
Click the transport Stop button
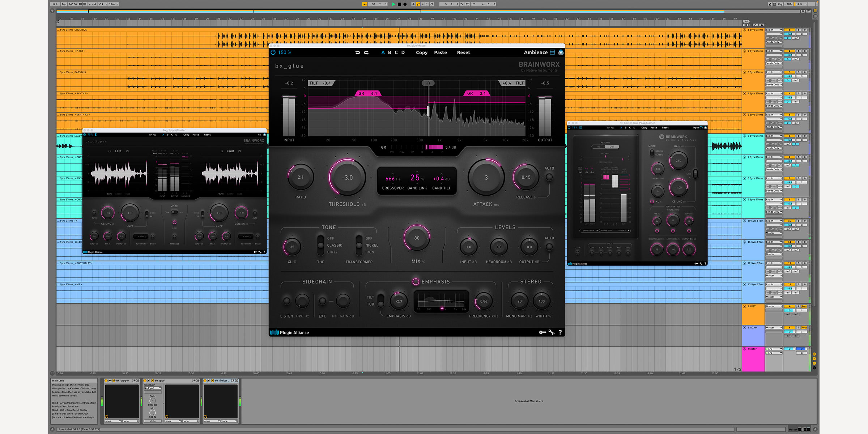click(399, 4)
